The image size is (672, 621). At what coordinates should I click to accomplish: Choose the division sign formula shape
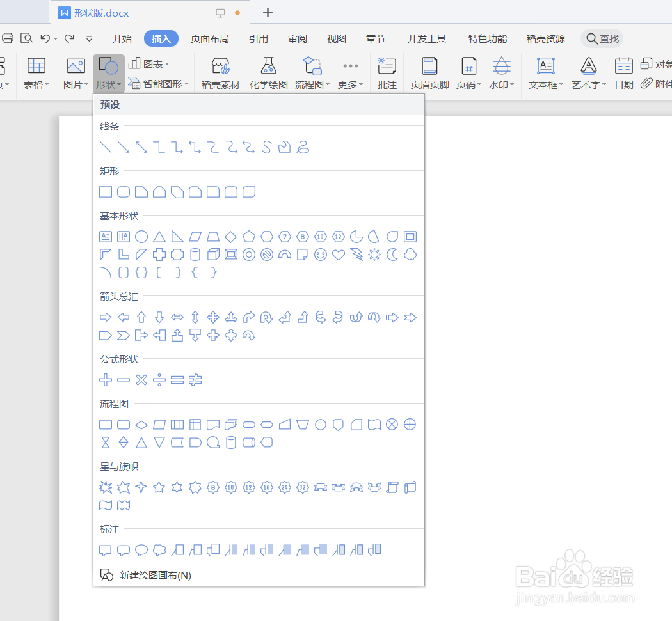coord(159,380)
